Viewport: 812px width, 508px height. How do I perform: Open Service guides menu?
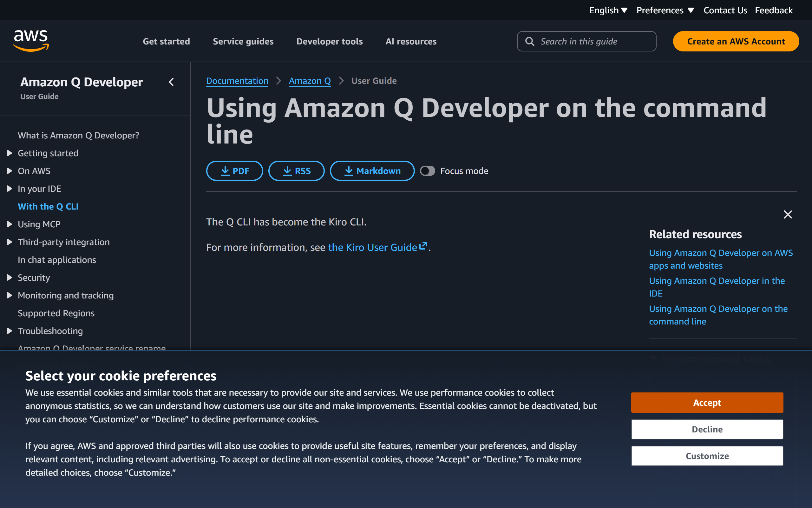[x=243, y=41]
